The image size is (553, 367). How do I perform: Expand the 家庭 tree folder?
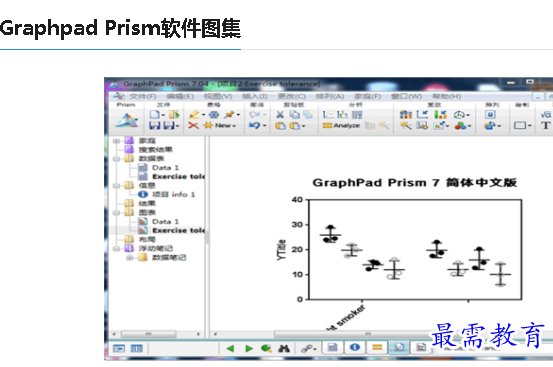(x=116, y=141)
